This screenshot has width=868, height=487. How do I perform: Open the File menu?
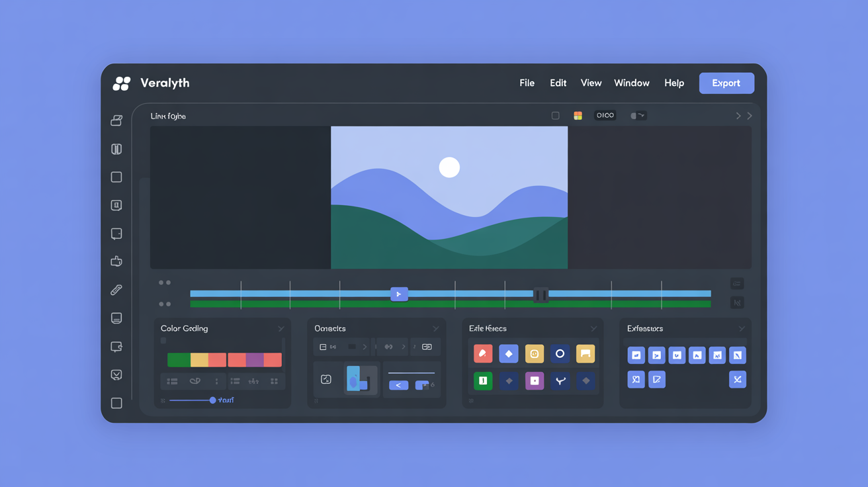click(527, 83)
